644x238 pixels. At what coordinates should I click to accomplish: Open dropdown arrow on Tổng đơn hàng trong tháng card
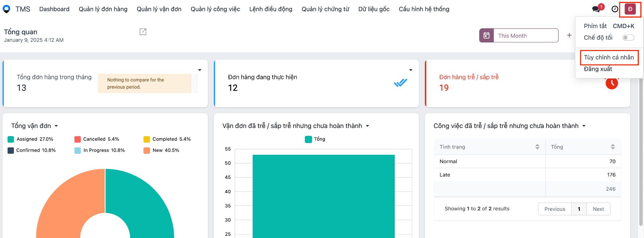200,70
